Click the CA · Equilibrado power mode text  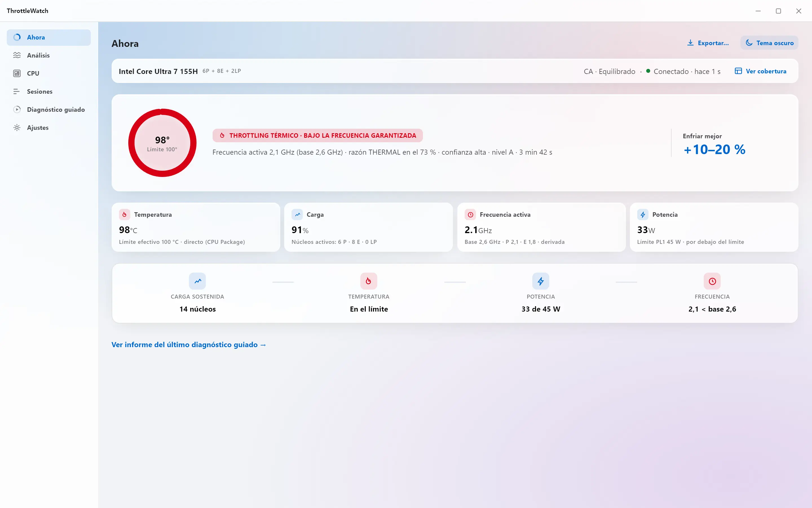pyautogui.click(x=609, y=71)
